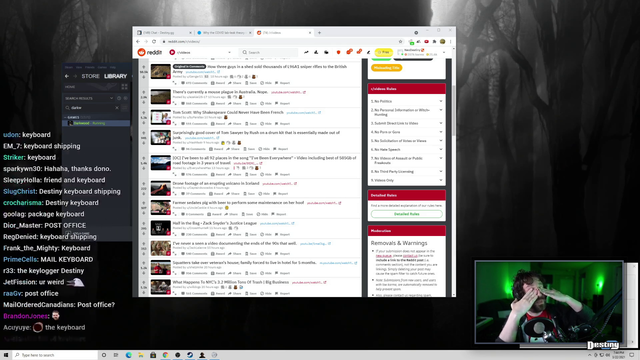The image size is (640, 360).
Task: Open Task View on the taskbar
Action: [x=116, y=355]
